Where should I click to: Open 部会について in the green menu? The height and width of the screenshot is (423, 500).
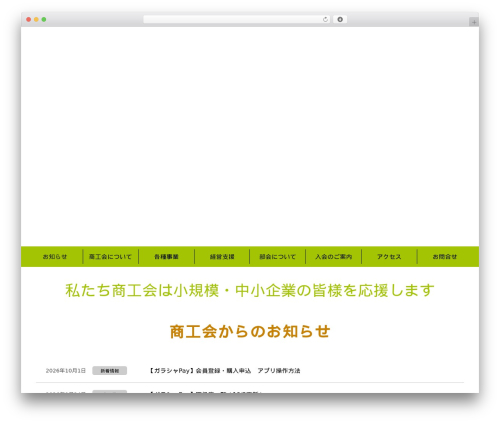(x=278, y=257)
